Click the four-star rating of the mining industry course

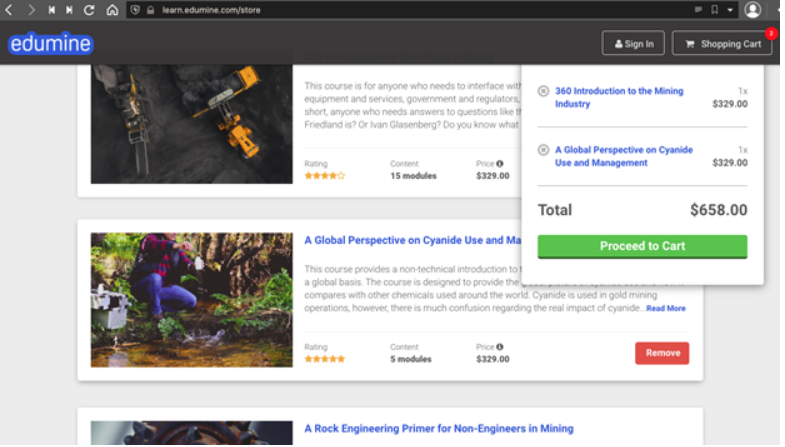[x=324, y=176]
